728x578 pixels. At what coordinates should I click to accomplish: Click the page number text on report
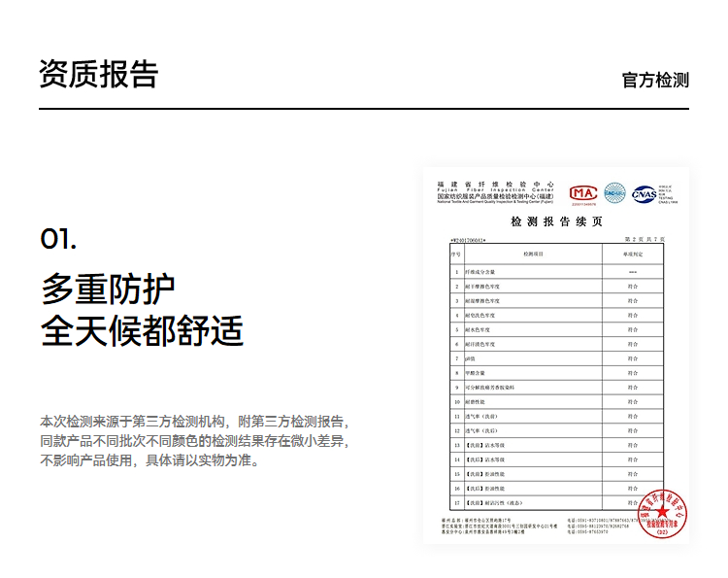tap(645, 238)
